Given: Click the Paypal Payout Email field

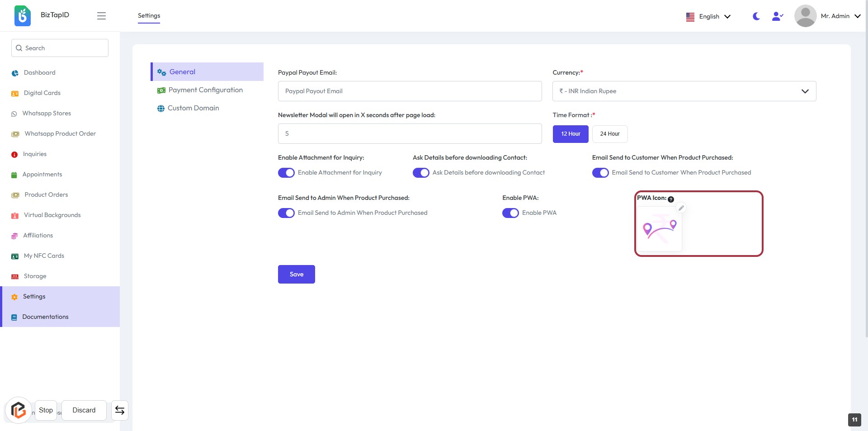Looking at the screenshot, I should point(410,91).
